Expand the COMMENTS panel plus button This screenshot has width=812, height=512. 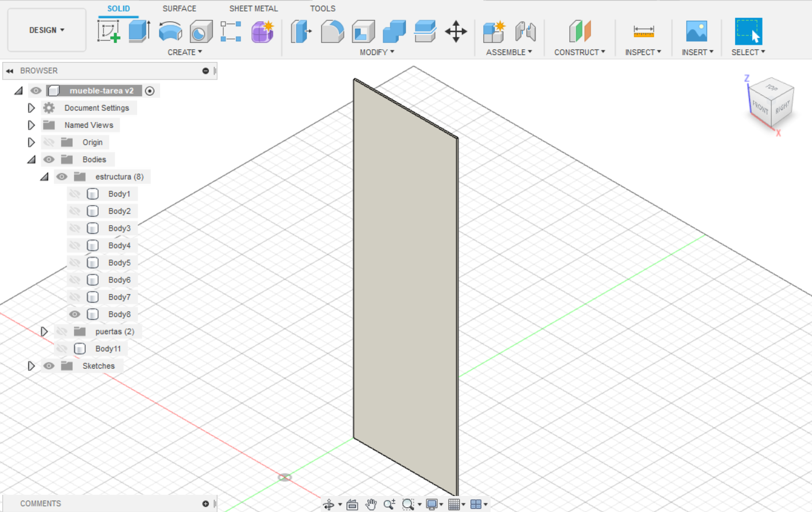(x=205, y=504)
